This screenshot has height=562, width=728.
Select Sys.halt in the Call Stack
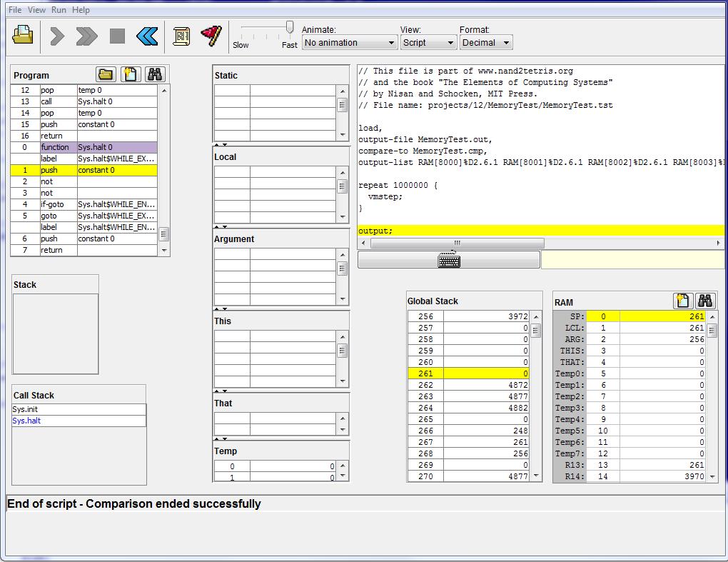pos(26,421)
